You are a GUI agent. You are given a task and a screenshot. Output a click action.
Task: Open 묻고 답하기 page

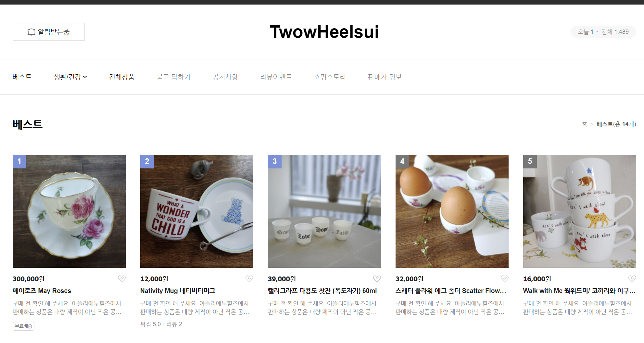coord(173,77)
